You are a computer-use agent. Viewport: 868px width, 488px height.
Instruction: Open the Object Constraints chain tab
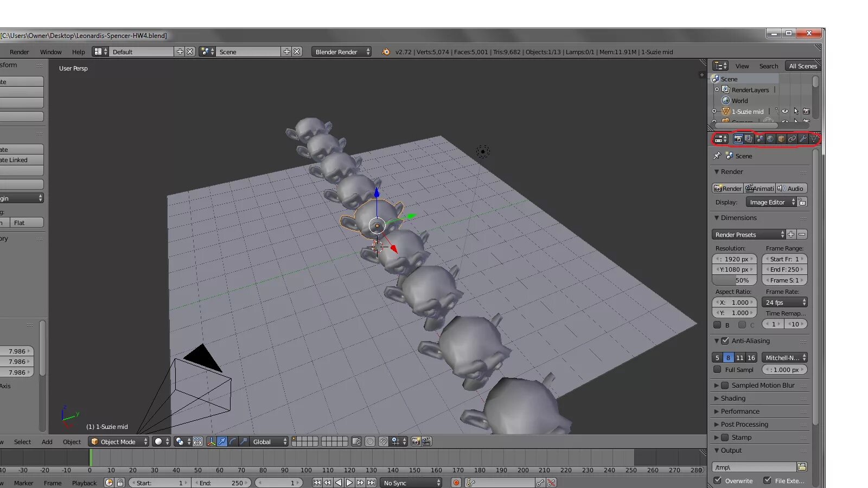pyautogui.click(x=792, y=139)
